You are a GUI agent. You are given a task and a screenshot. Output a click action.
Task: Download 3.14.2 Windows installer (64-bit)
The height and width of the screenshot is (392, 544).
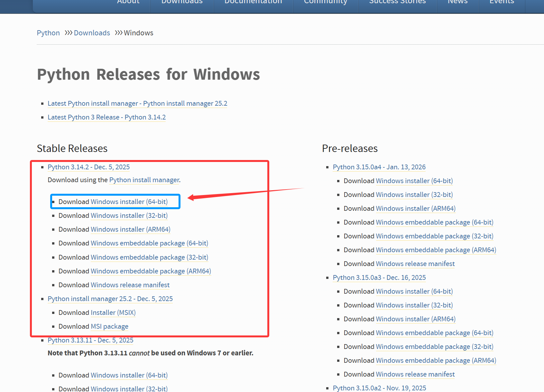pyautogui.click(x=129, y=202)
